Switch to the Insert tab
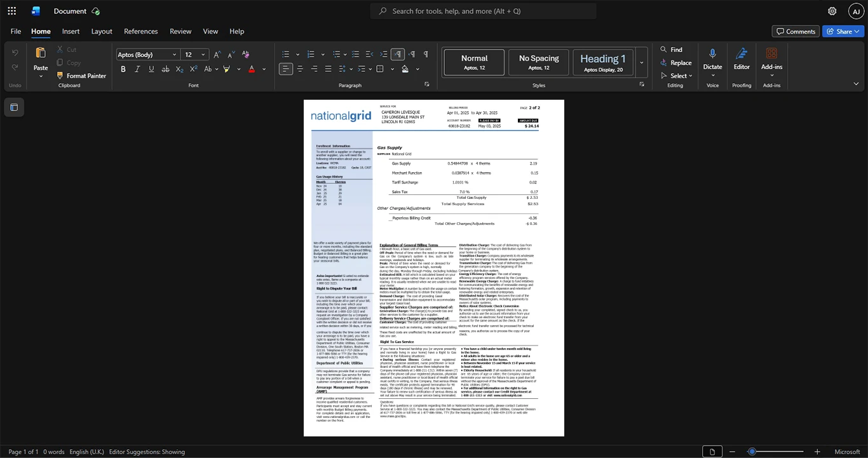Viewport: 868px width, 458px height. tap(71, 31)
